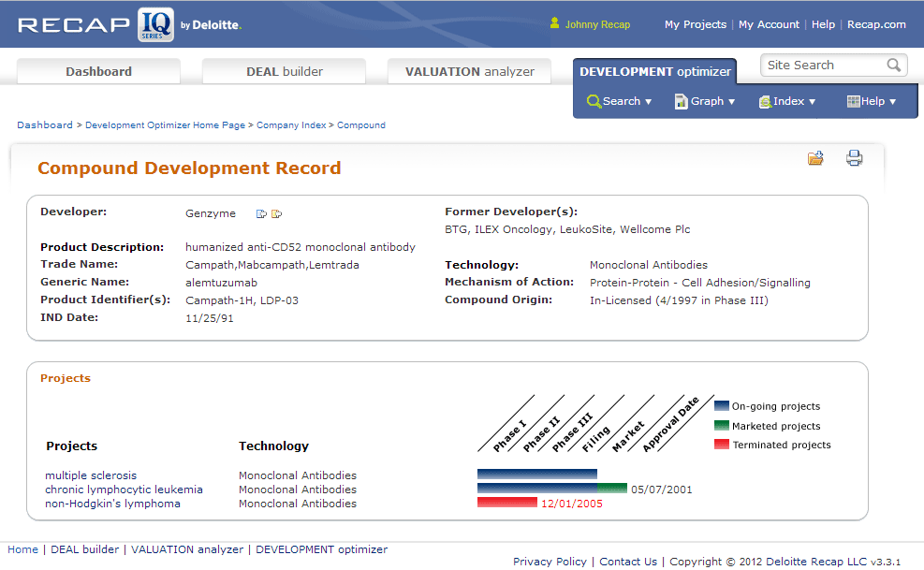Select the DEAL builder tab

coord(285,72)
